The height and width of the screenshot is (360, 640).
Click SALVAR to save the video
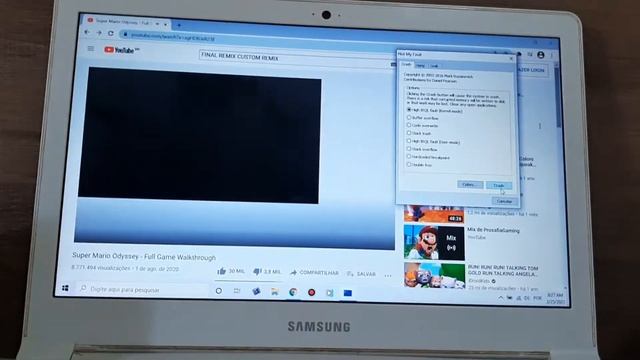pos(361,274)
